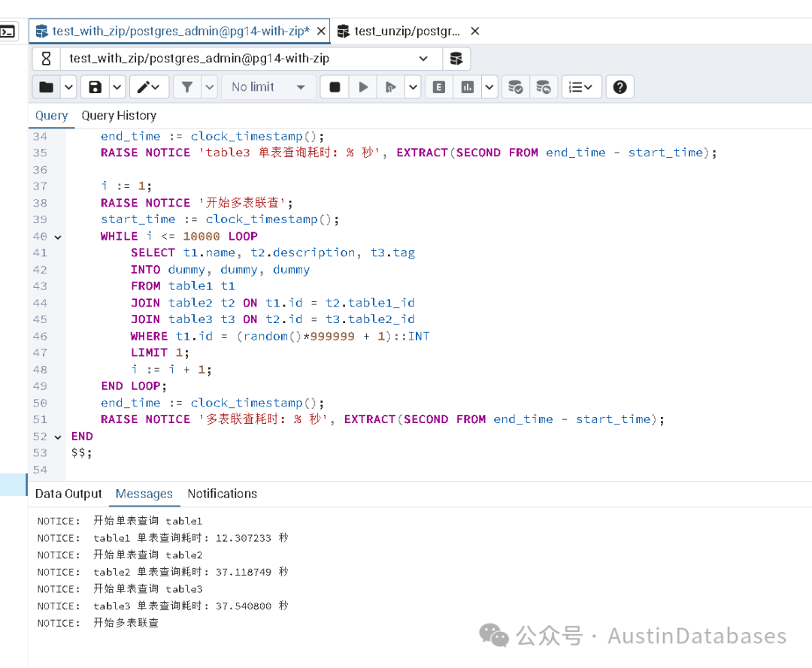Click the 'END LOOP;' line in the editor
The height and width of the screenshot is (668, 812).
point(134,386)
